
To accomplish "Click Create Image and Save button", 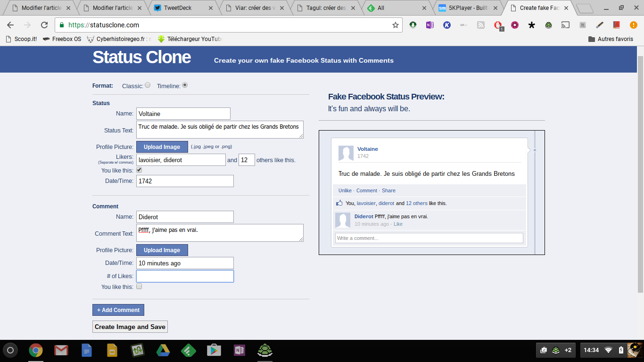I will [x=130, y=327].
